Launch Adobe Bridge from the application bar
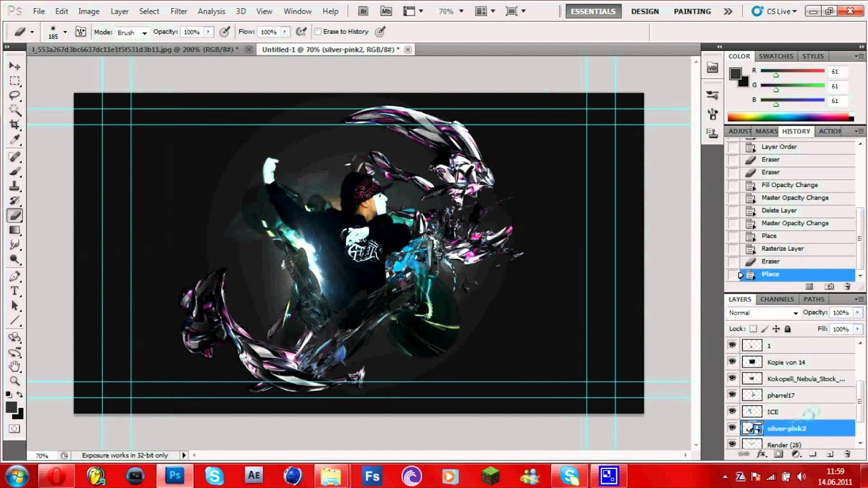 tap(363, 12)
